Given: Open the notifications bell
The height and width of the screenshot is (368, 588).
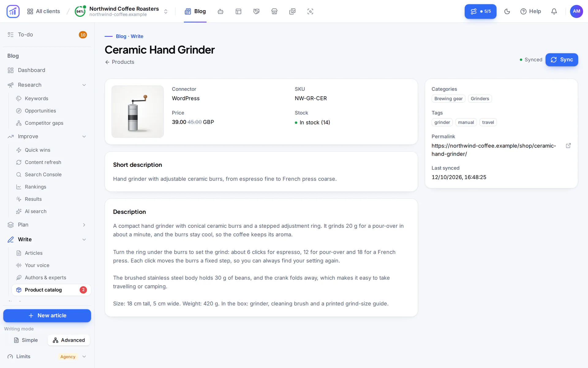Looking at the screenshot, I should pos(554,11).
